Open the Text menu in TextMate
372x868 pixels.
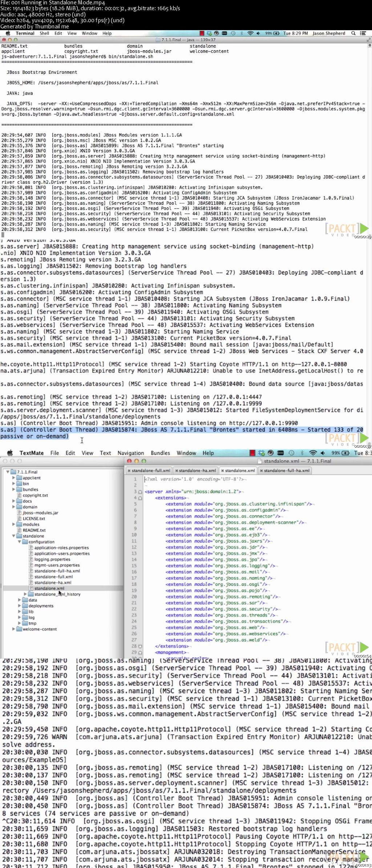105,453
